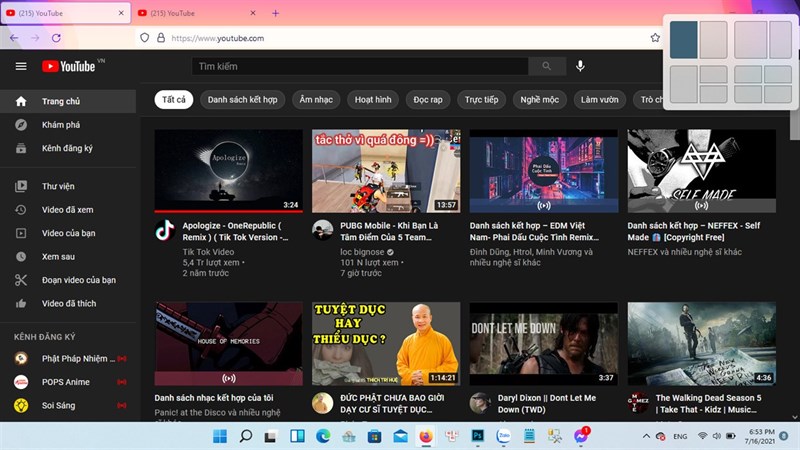This screenshot has width=800, height=450.
Task: Open the Soi Sáng subscribed channel
Action: (x=60, y=405)
